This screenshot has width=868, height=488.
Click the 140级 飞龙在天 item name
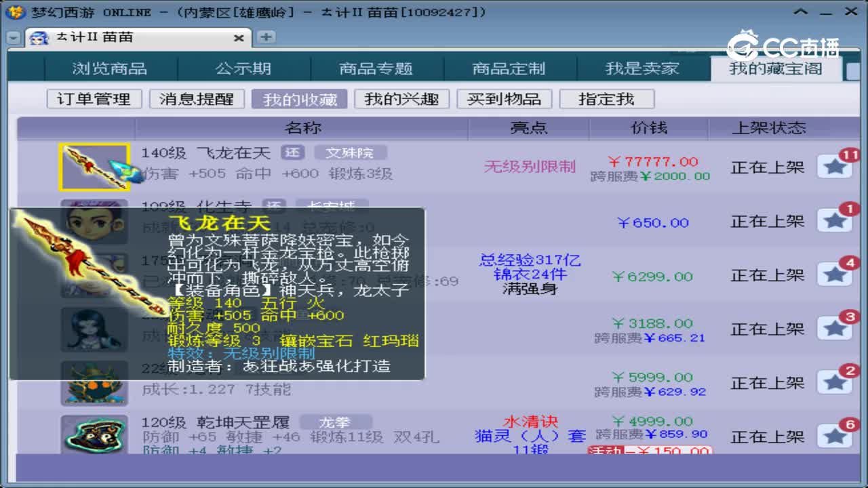205,153
